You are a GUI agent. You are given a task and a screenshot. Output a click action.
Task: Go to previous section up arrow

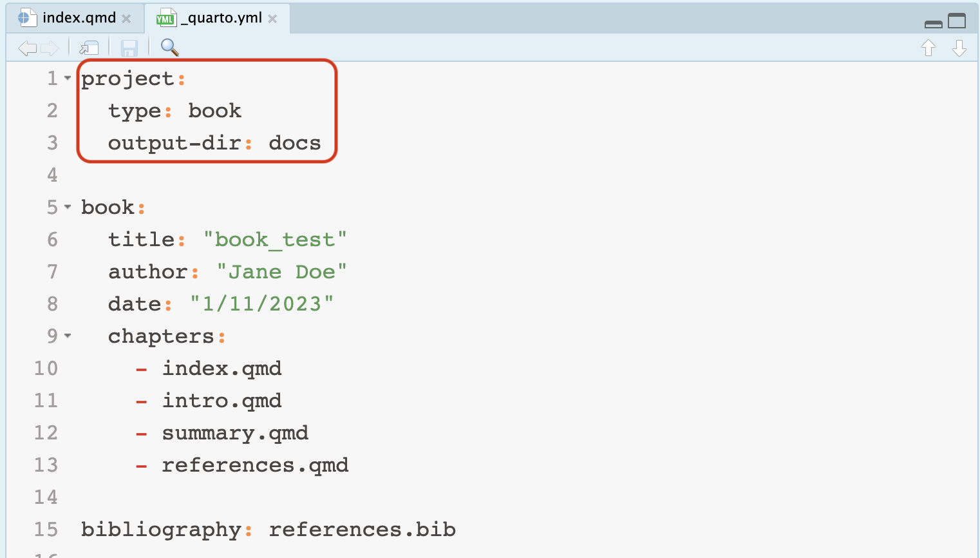point(928,48)
